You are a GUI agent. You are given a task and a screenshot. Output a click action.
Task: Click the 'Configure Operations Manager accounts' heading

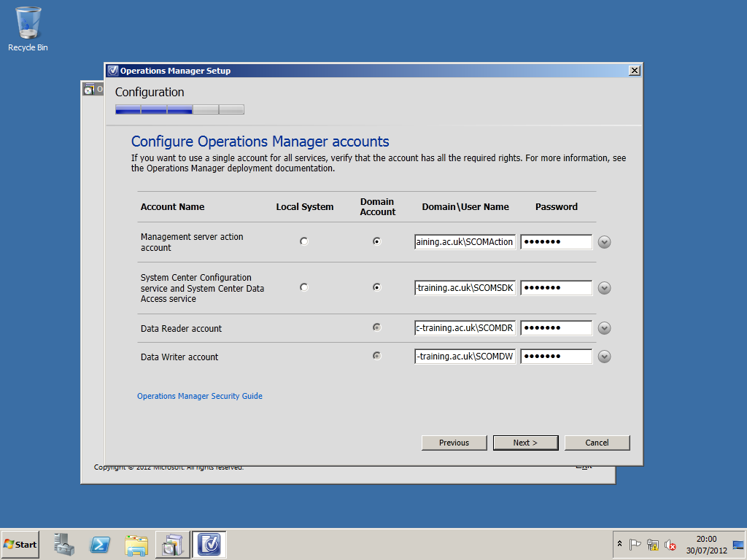click(260, 141)
